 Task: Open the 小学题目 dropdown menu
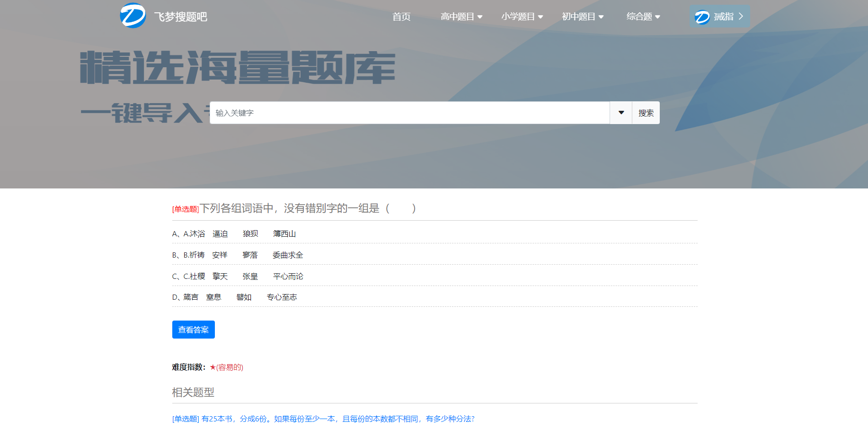pos(522,17)
